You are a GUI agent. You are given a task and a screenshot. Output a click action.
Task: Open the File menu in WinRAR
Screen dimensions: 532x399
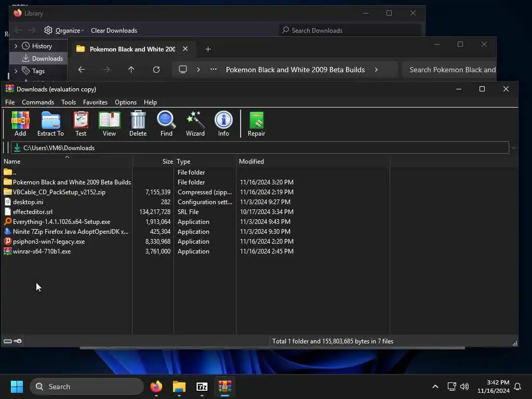(10, 102)
